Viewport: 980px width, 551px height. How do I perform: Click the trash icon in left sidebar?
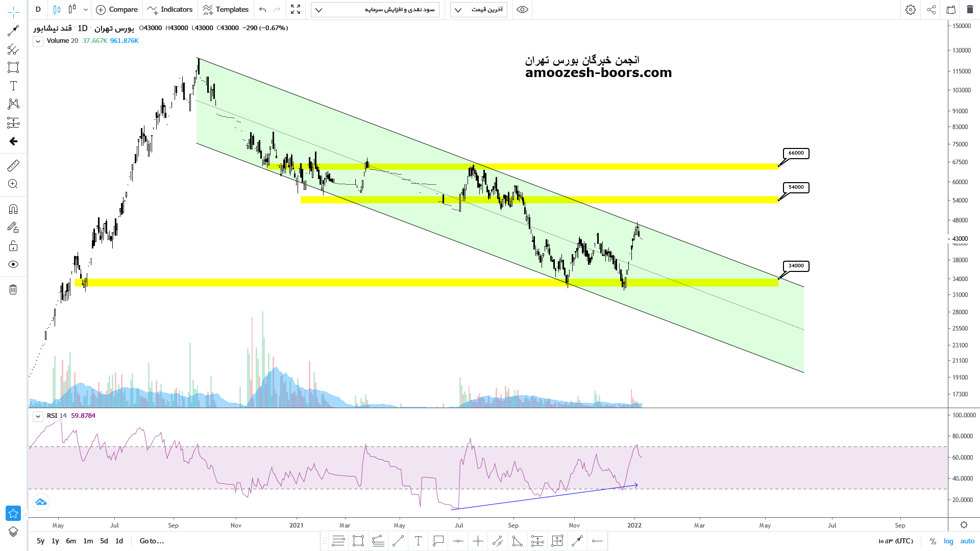click(13, 290)
